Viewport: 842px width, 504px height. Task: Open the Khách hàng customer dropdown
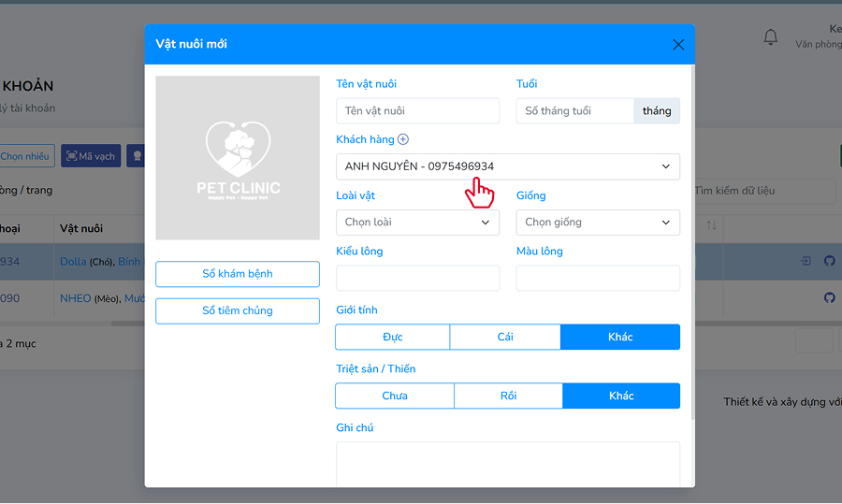[507, 166]
